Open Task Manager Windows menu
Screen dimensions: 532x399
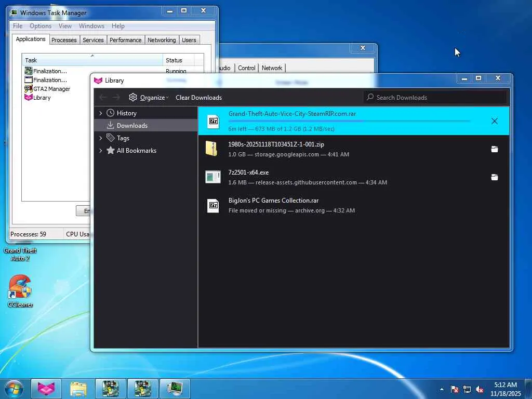pos(91,26)
